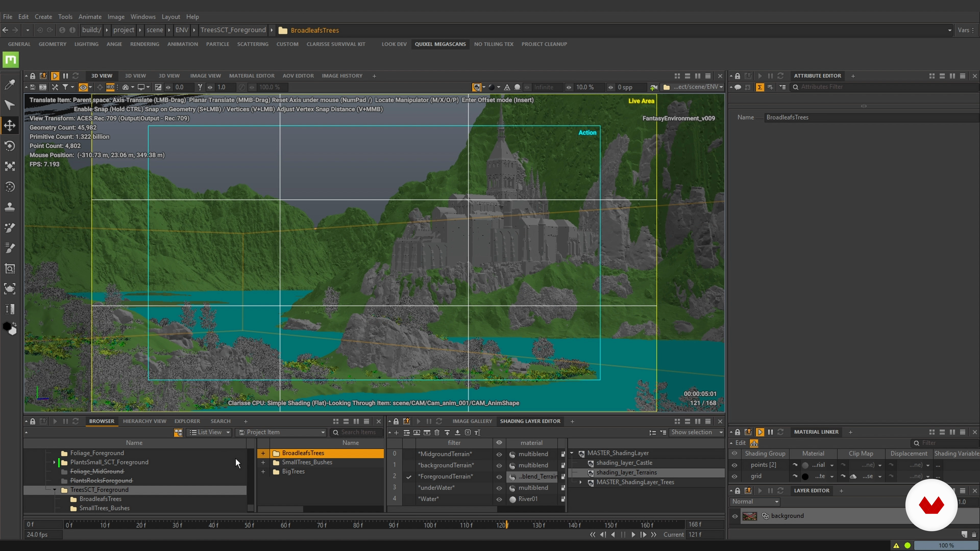Click the save snapshot icon in 3D view toolbar
This screenshot has width=980, height=551.
[33, 87]
